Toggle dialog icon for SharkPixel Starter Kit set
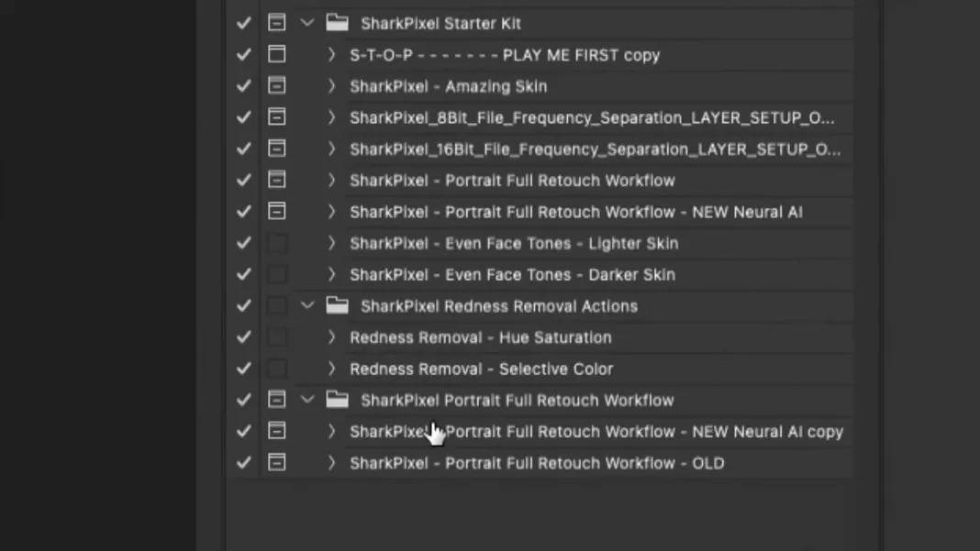The width and height of the screenshot is (980, 551). coord(277,23)
